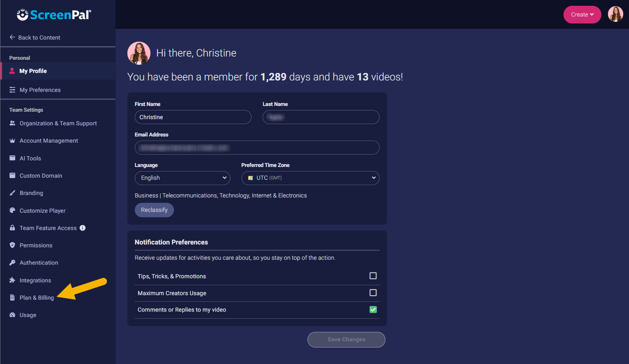Check the Maximum Creators Usage box
629x364 pixels.
[x=373, y=293]
